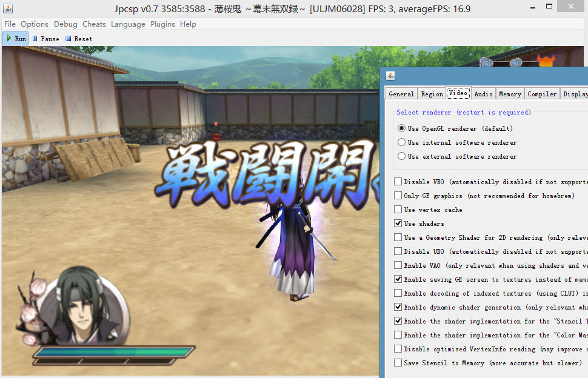Toggle Disable UBO checkbox
This screenshot has width=588, height=378.
pos(398,251)
